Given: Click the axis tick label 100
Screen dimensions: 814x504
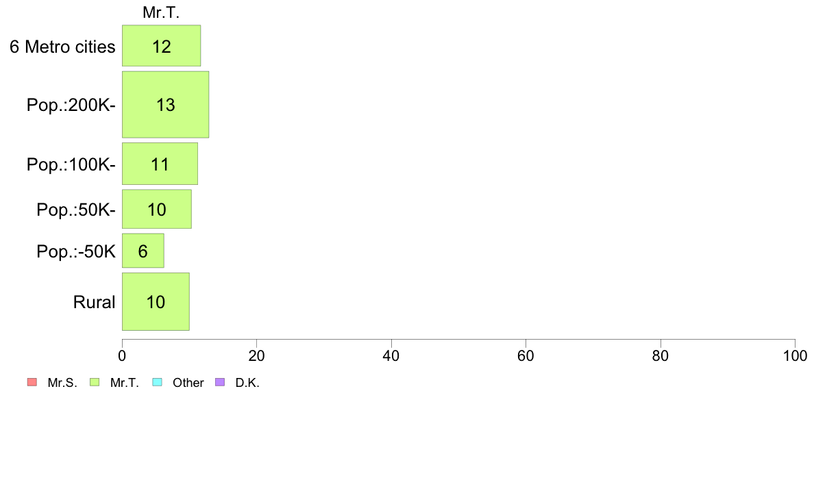Looking at the screenshot, I should pos(795,355).
